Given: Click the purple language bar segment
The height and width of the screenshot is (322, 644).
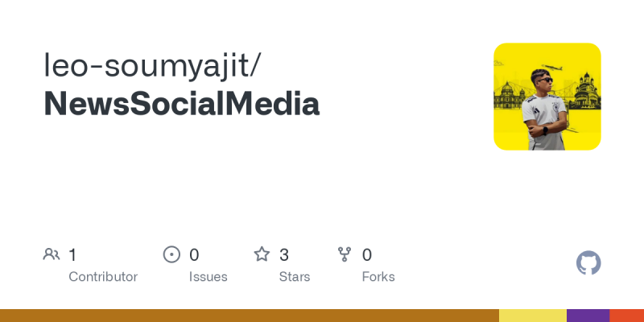Looking at the screenshot, I should pos(588,316).
